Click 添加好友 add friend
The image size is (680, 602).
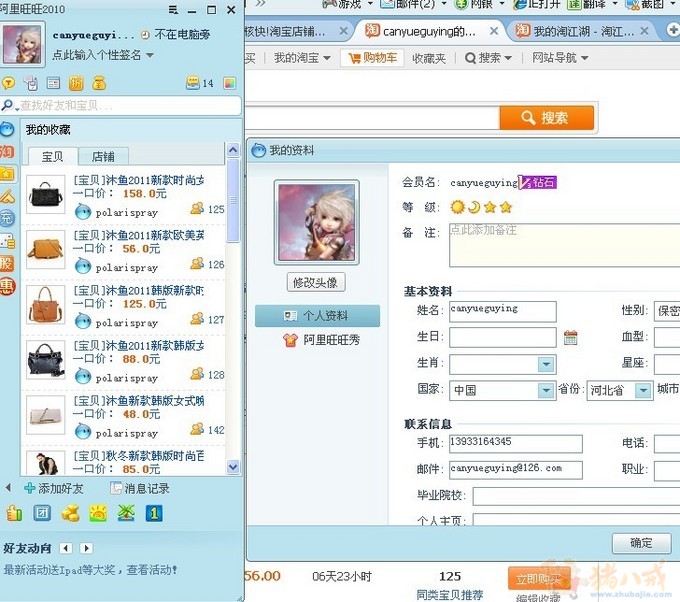point(54,488)
